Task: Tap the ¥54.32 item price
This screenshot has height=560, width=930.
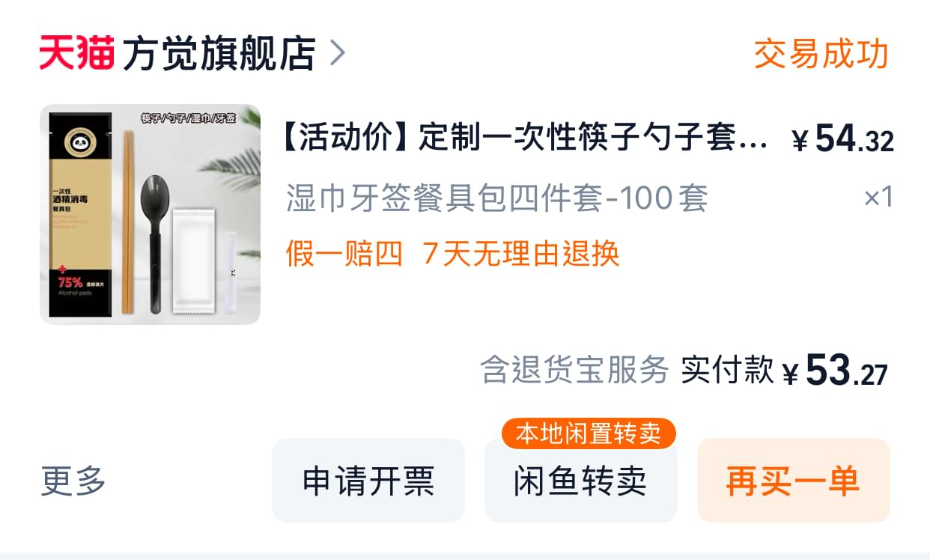Action: [x=842, y=139]
